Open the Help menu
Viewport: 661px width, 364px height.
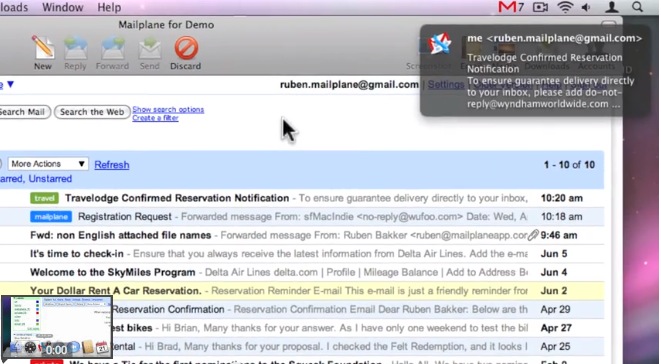[x=109, y=7]
